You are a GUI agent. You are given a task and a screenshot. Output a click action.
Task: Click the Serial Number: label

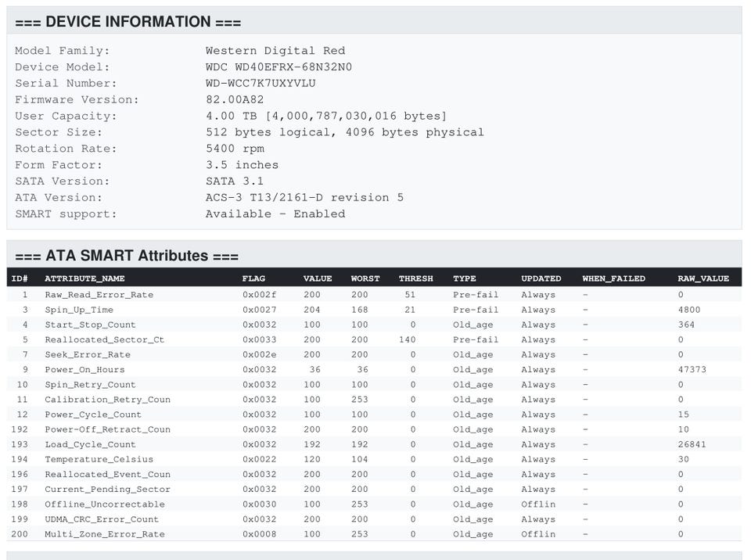(66, 84)
